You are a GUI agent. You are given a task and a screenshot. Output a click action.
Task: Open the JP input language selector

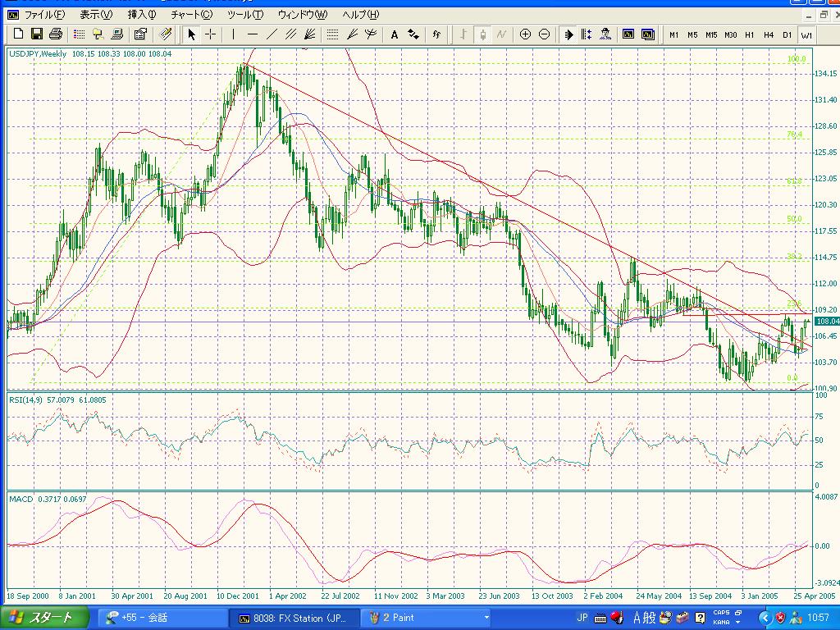[582, 617]
